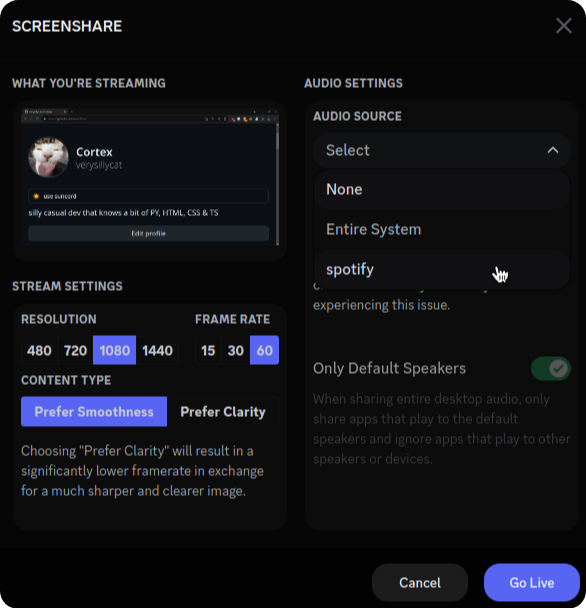Click the stream preview thumbnail
Screen dimensions: 586x609
tap(150, 177)
